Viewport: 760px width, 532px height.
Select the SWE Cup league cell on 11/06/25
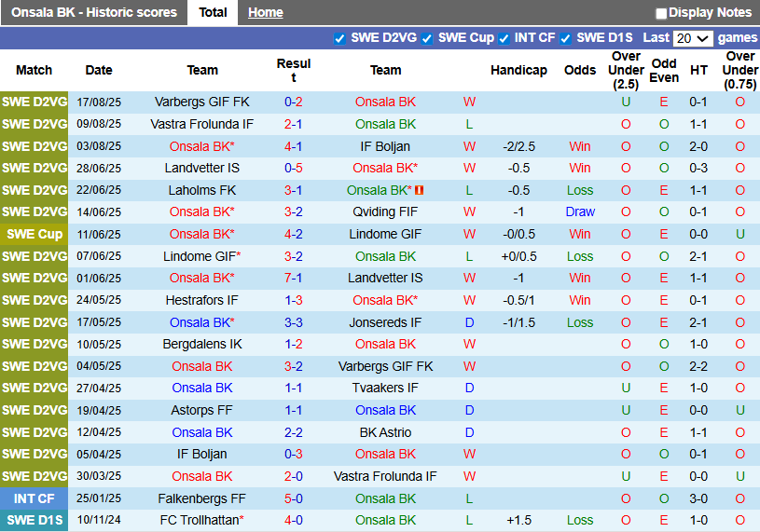(x=34, y=234)
